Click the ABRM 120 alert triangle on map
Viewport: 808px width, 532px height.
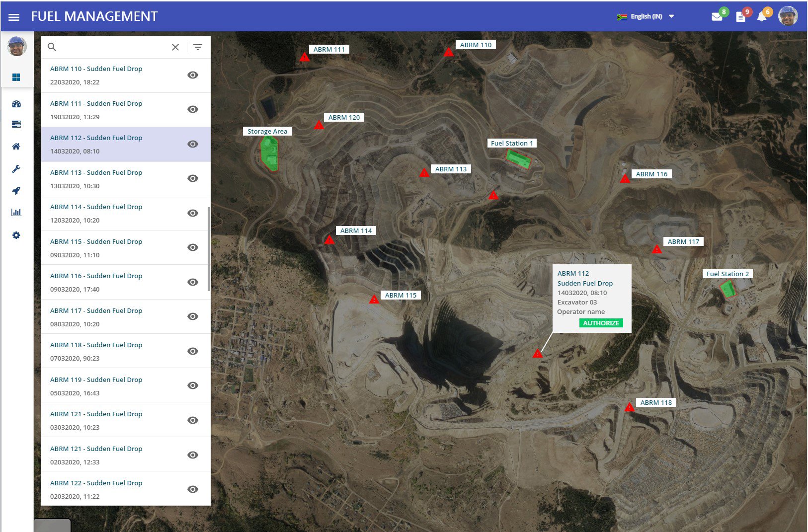(x=319, y=125)
